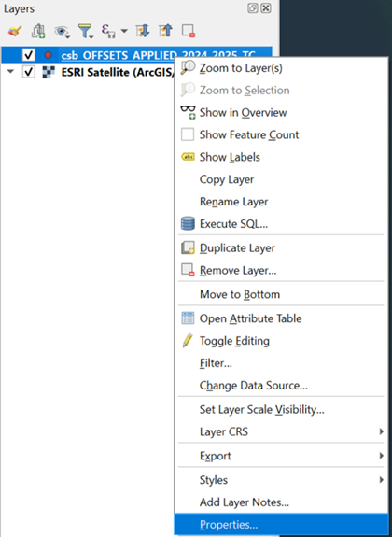
Task: Click the Expand All layers icon
Action: tap(143, 31)
